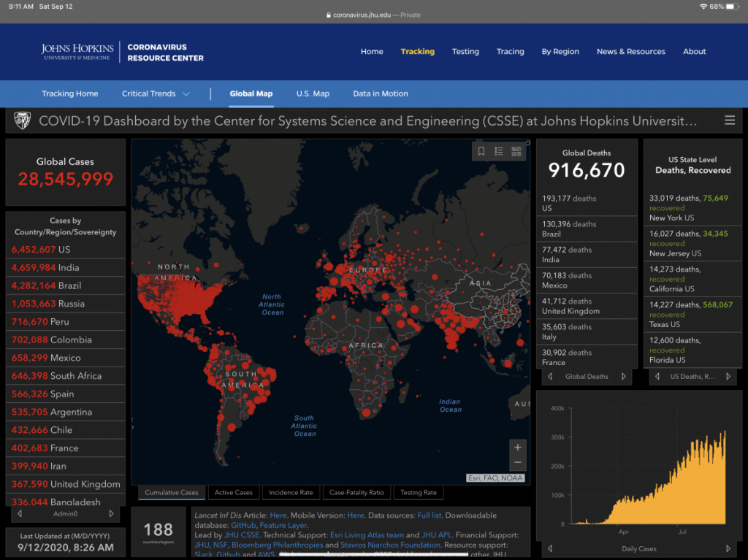Switch to Testing Rate tab
Screen dimensions: 748x560
[419, 492]
